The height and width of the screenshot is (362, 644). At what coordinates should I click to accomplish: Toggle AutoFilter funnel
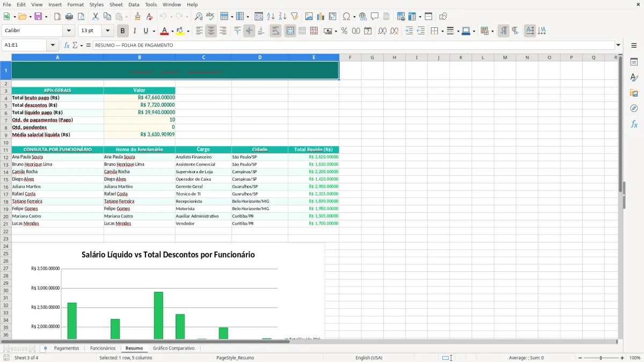[x=295, y=17]
